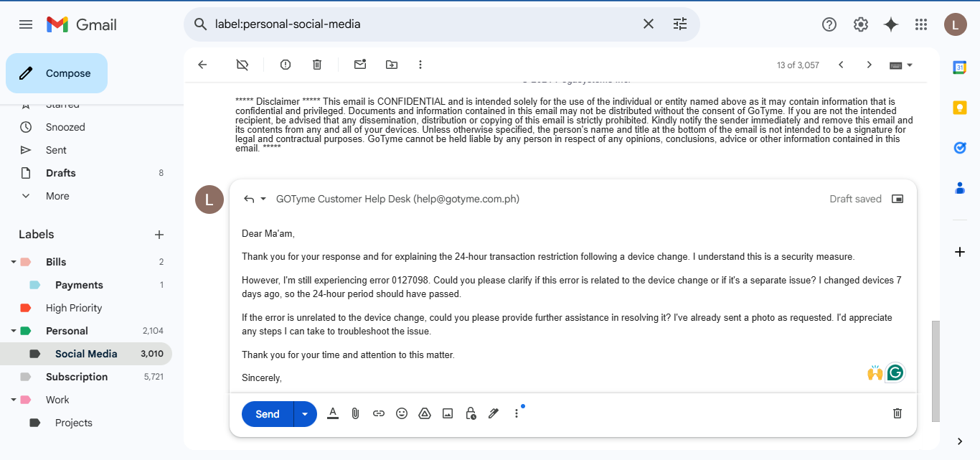Insert files using Google Drive
Image resolution: width=980 pixels, height=460 pixels.
pyautogui.click(x=425, y=413)
